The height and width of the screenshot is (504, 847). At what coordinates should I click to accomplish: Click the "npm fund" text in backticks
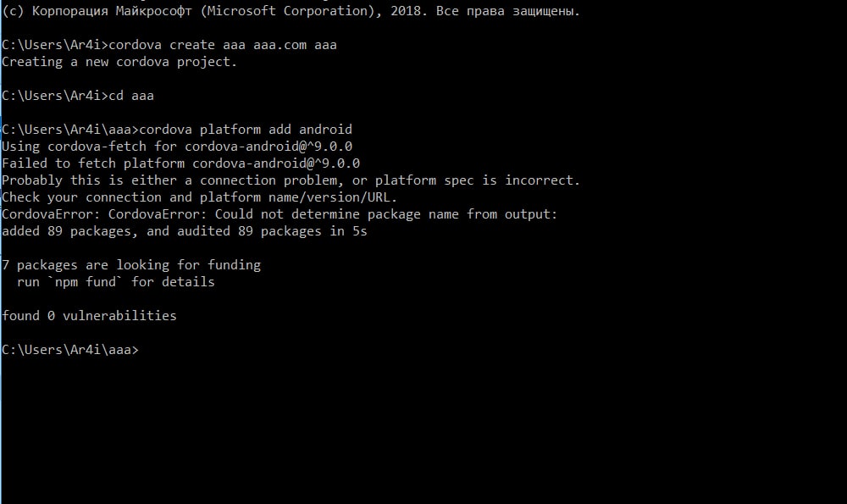click(90, 282)
